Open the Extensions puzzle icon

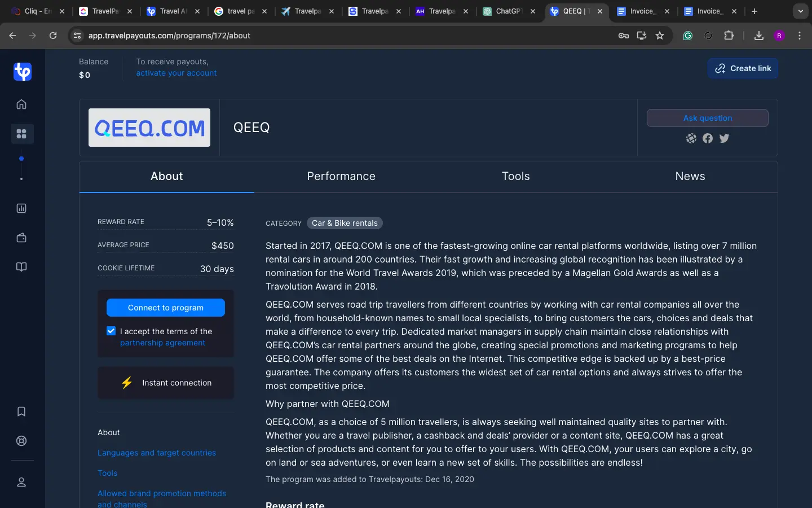[x=729, y=36]
